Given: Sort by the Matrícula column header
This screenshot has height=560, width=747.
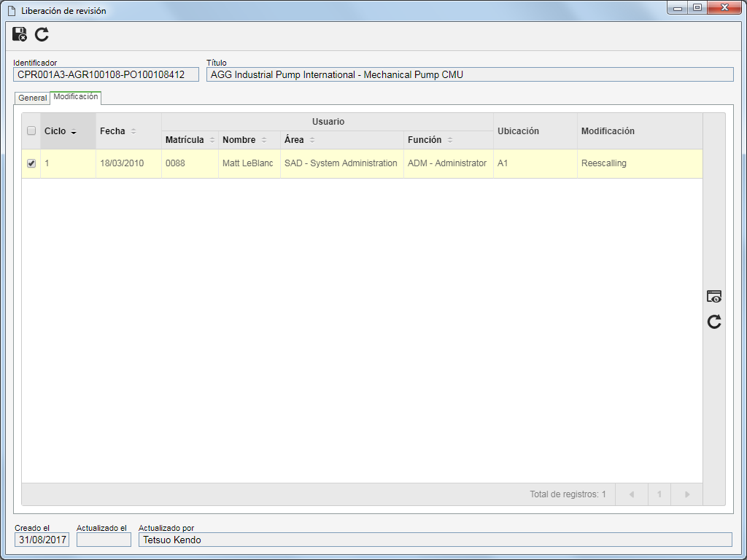Looking at the screenshot, I should 190,140.
